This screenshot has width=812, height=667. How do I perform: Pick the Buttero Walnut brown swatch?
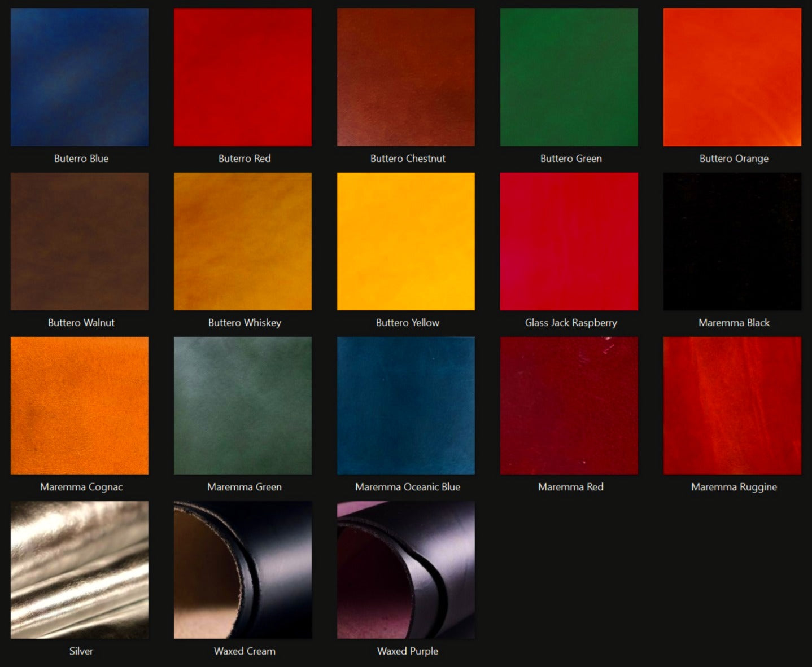pos(80,242)
